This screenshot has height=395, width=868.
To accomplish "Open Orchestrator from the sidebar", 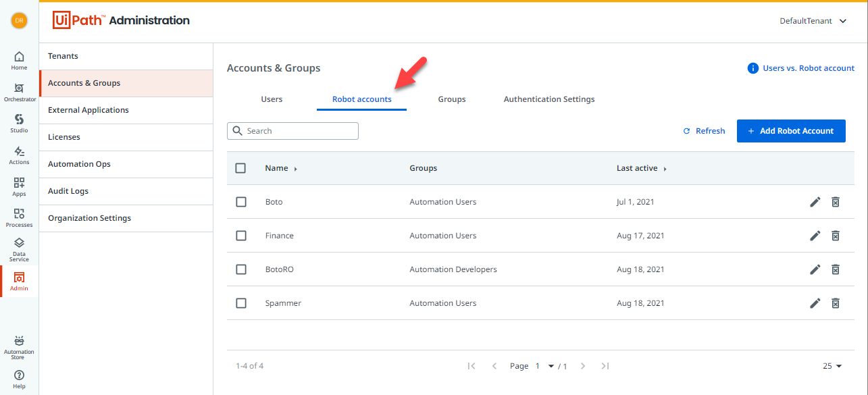I will point(19,92).
